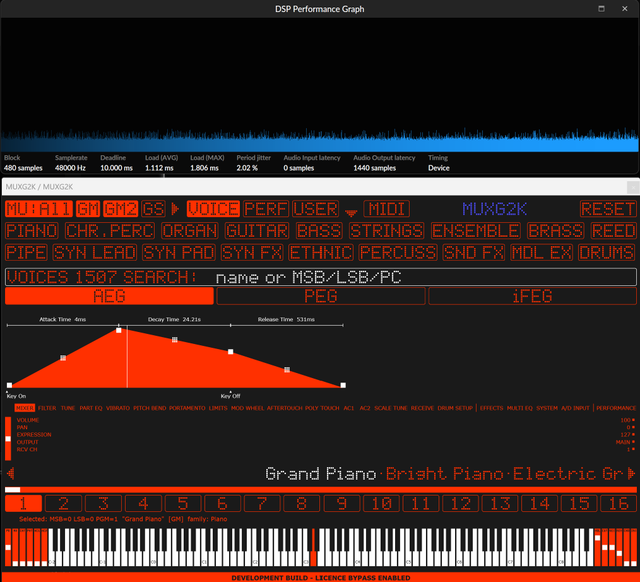
Task: Open the TUNE parameter tab
Action: click(x=68, y=408)
